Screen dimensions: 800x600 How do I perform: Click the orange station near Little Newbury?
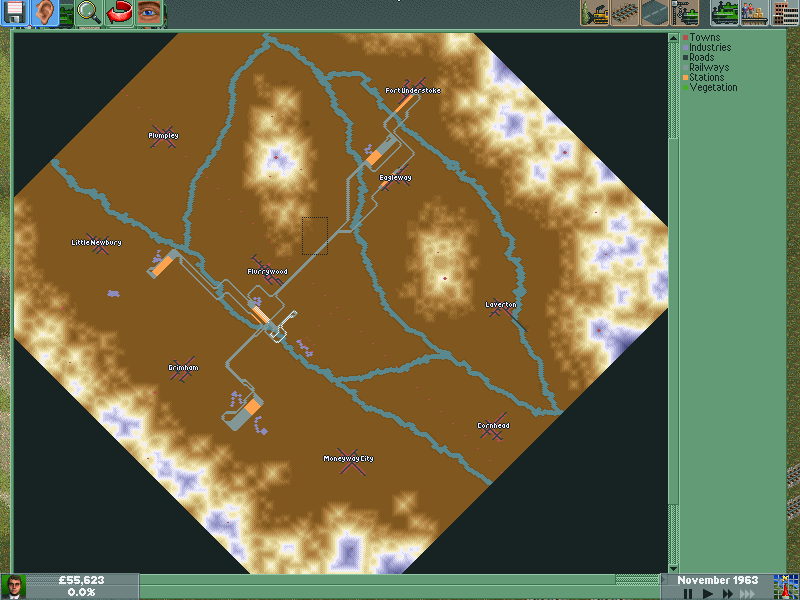[x=163, y=266]
